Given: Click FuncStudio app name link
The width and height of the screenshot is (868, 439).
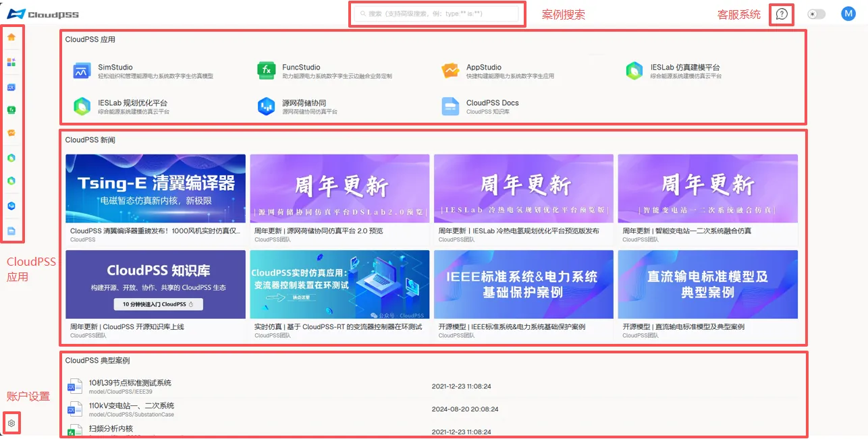Looking at the screenshot, I should click(x=301, y=67).
